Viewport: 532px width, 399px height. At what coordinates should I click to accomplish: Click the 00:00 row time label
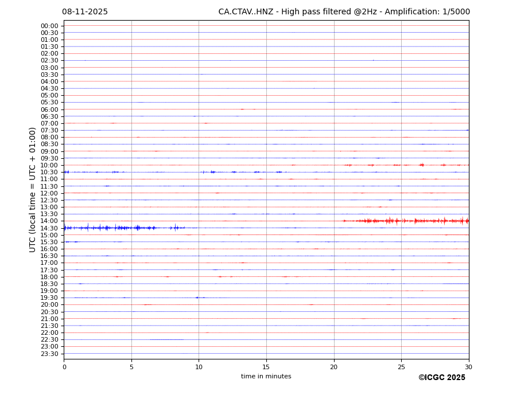coord(49,26)
